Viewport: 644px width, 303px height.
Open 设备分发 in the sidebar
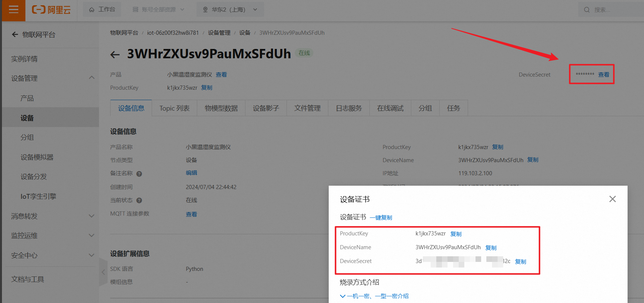point(34,176)
